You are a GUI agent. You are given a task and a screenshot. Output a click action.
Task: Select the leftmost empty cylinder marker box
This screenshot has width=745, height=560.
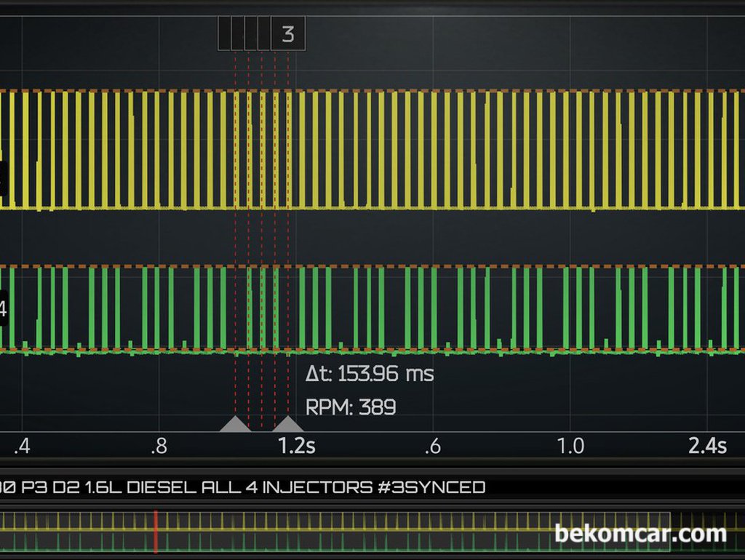[224, 34]
